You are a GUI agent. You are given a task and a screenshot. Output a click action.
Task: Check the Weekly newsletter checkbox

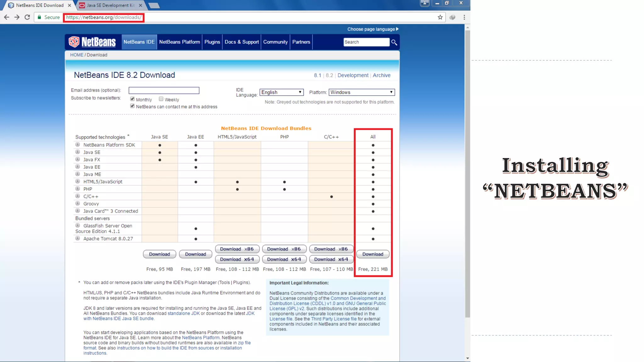(x=161, y=99)
